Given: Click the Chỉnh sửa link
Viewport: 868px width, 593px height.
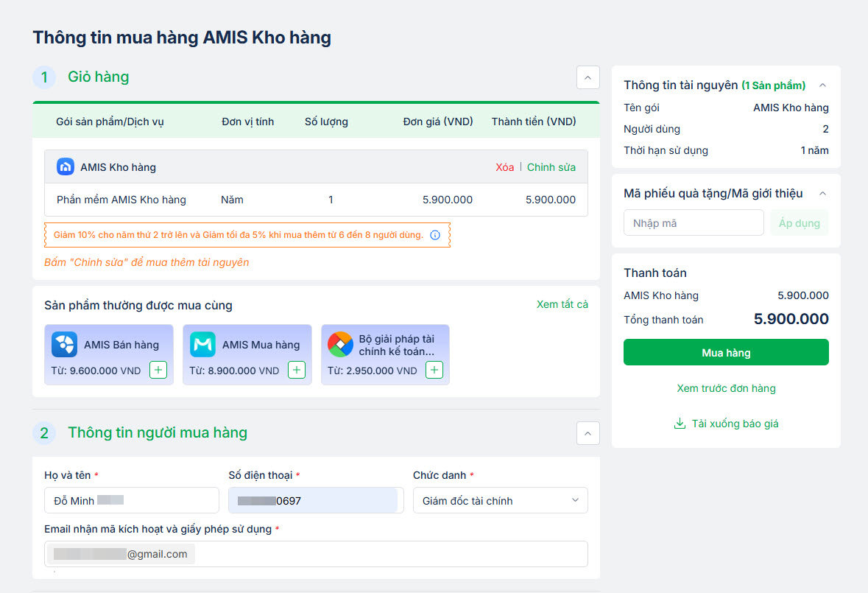Looking at the screenshot, I should click(551, 167).
